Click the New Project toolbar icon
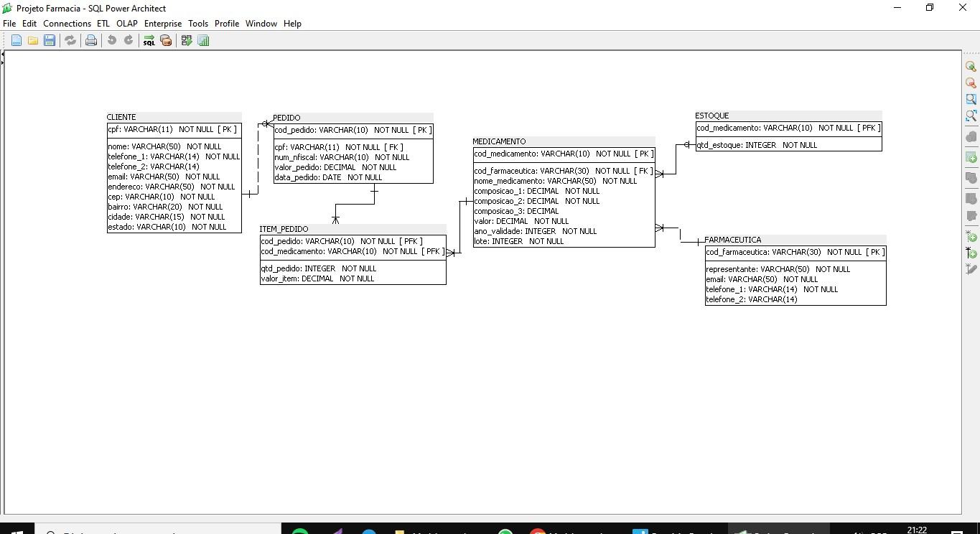Viewport: 980px width, 534px height. [x=16, y=41]
